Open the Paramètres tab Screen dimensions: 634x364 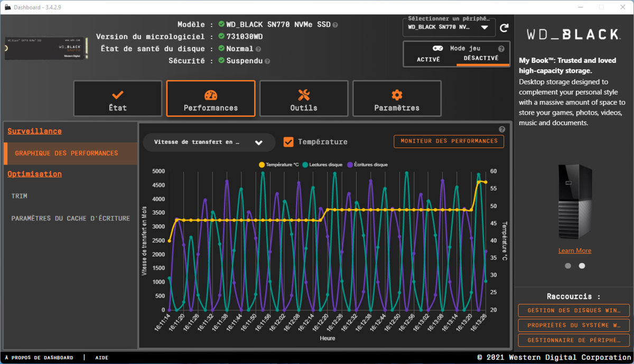click(397, 98)
